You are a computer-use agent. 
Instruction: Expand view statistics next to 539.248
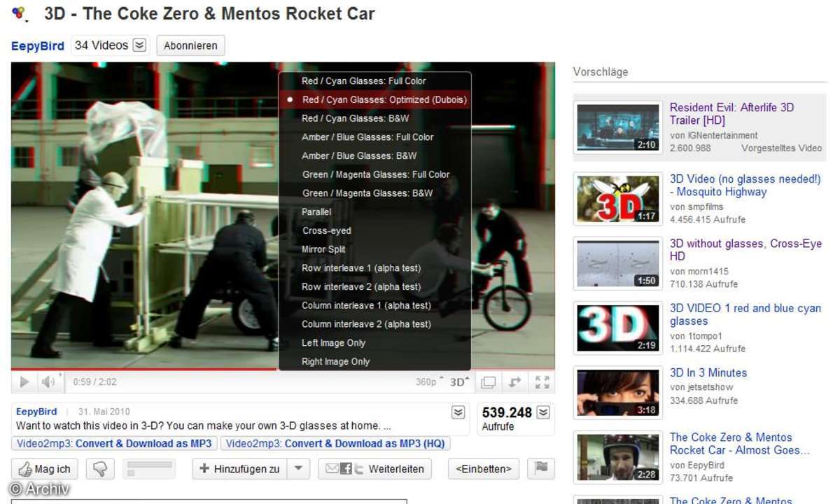coord(543,412)
